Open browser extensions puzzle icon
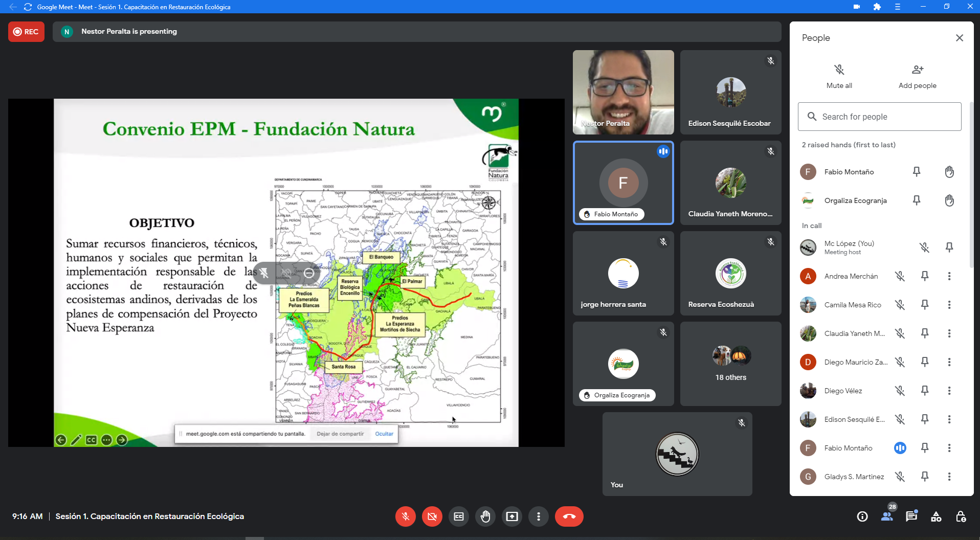980x540 pixels. (877, 7)
